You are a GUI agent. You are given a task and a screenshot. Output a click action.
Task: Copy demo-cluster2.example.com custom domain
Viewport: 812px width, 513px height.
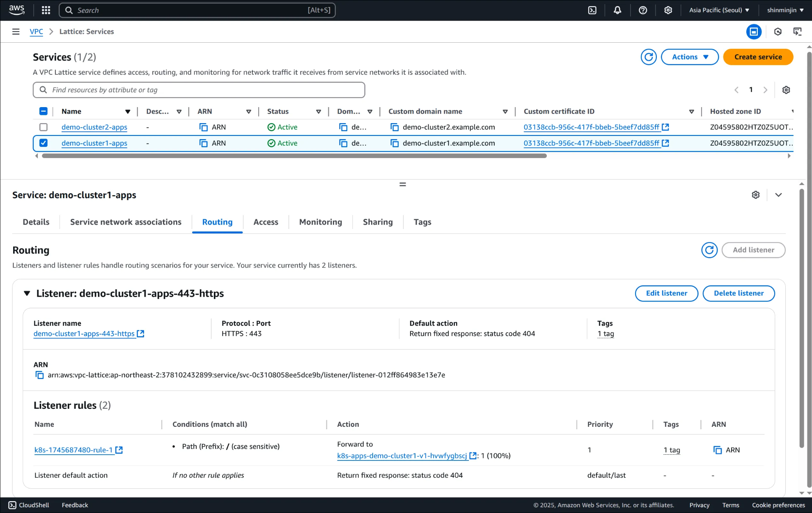tap(395, 127)
